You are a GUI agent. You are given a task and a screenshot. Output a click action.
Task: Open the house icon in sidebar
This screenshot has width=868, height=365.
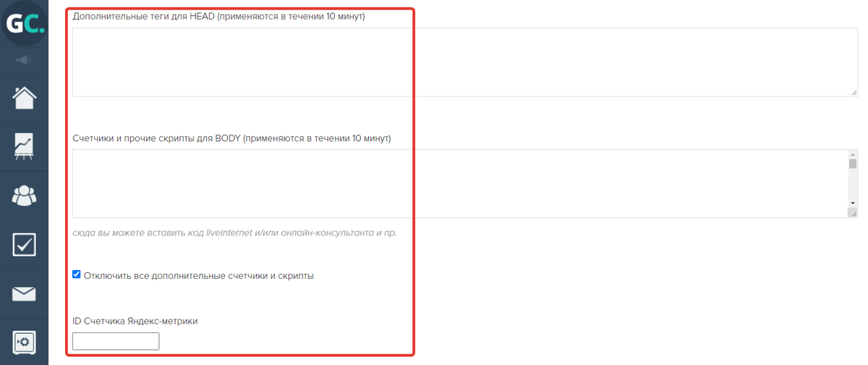tap(24, 97)
